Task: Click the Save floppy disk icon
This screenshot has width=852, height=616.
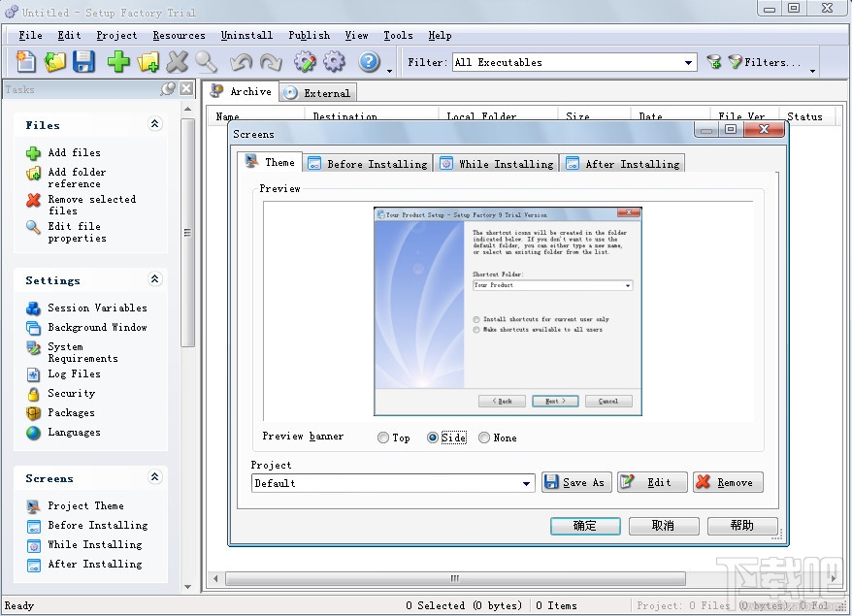Action: coord(83,61)
